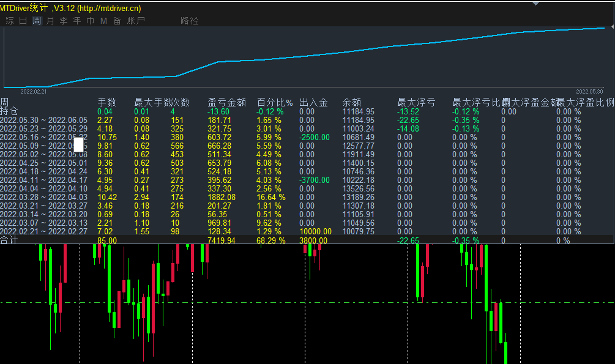615x364 pixels.
Task: Click the 3800.00 total deposit value
Action: 313,240
